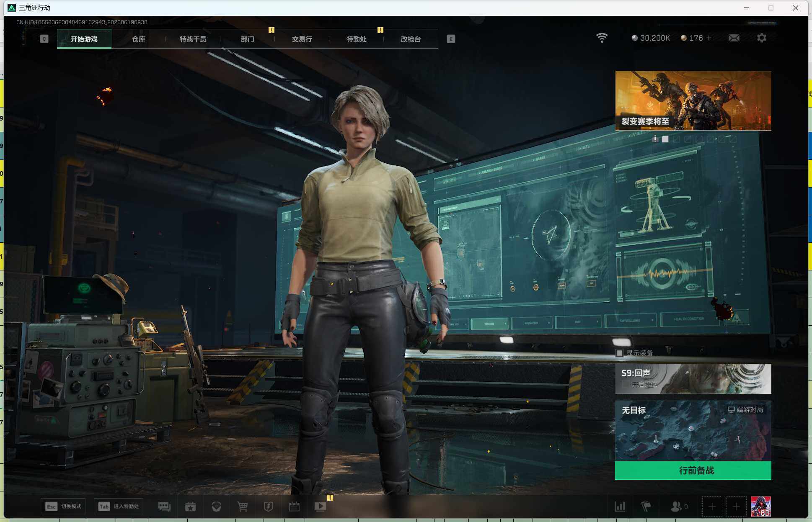Open the 裂变赛季将至 banner
The height and width of the screenshot is (522, 812).
(x=693, y=101)
